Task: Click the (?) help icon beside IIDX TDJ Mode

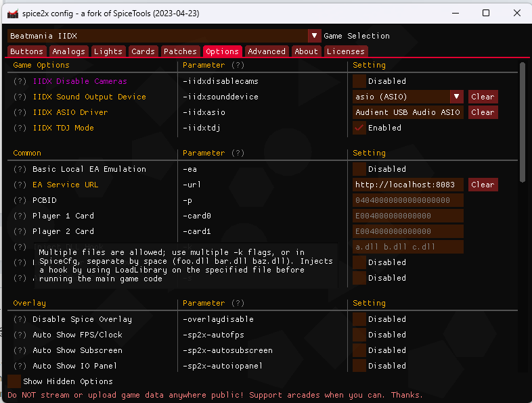Action: 20,128
